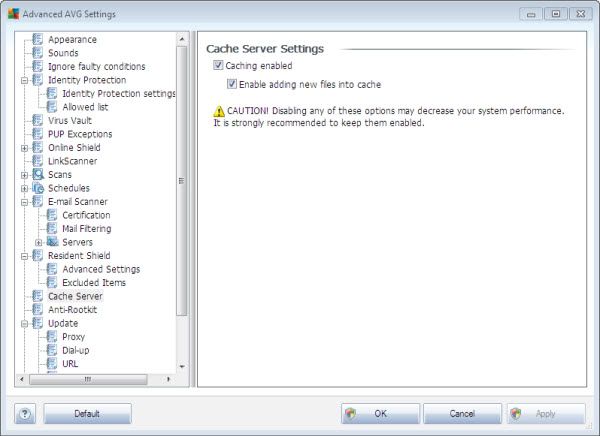This screenshot has width=600, height=436.
Task: Click the LinkScanner icon
Action: (x=38, y=161)
